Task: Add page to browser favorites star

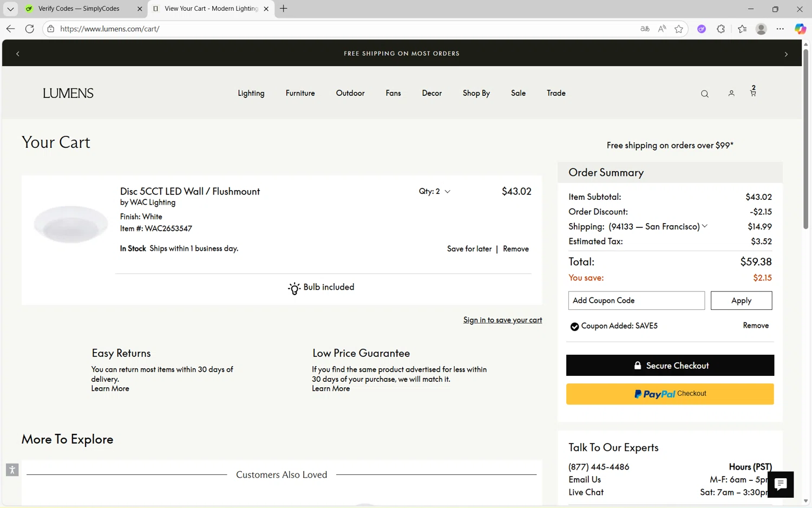Action: tap(679, 29)
